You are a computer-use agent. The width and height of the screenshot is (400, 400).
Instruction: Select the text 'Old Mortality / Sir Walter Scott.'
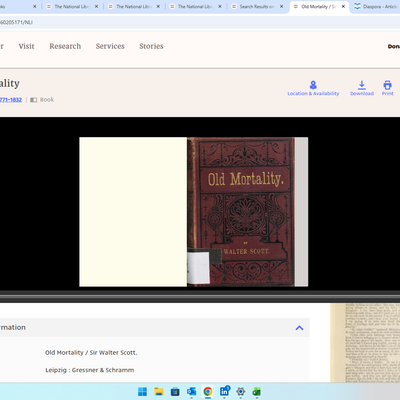point(91,353)
